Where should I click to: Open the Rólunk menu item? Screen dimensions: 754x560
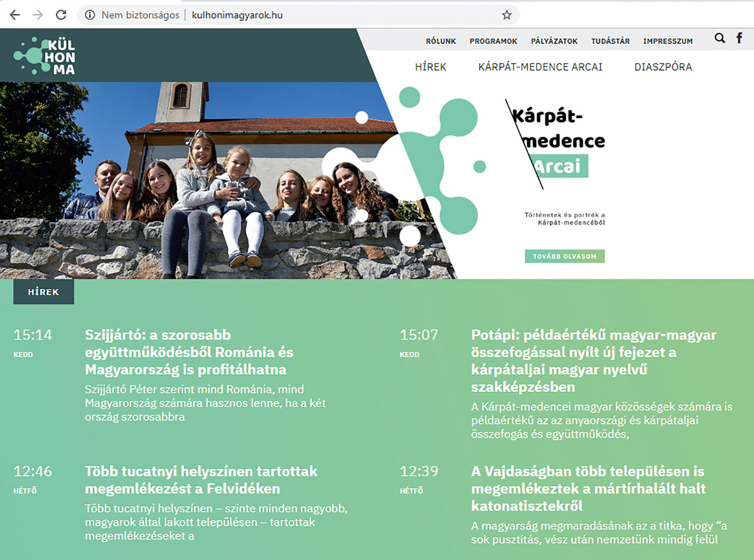coord(440,41)
